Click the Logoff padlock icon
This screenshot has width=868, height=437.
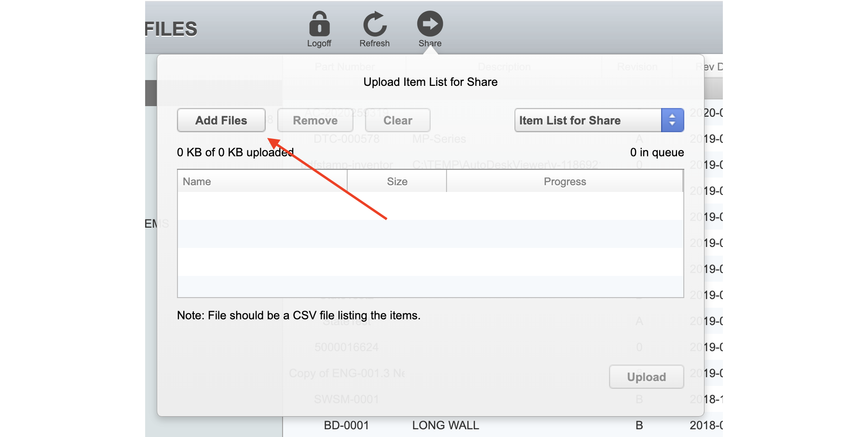319,24
